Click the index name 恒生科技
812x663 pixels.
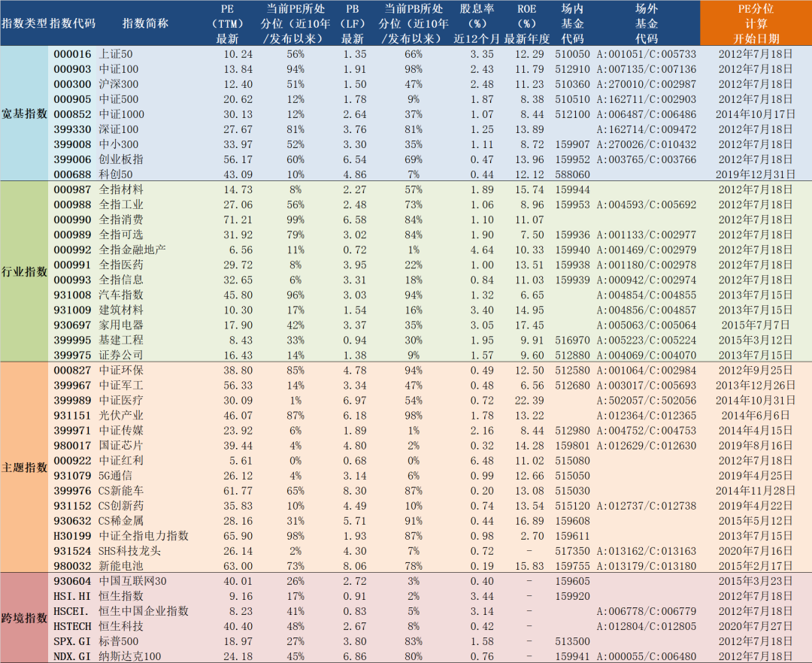[x=120, y=625]
